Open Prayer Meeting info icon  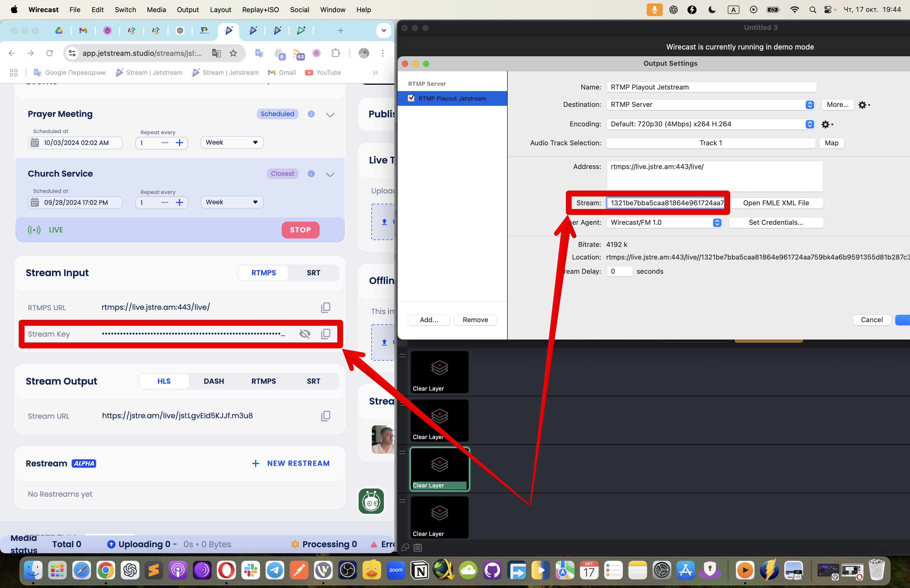click(x=311, y=114)
